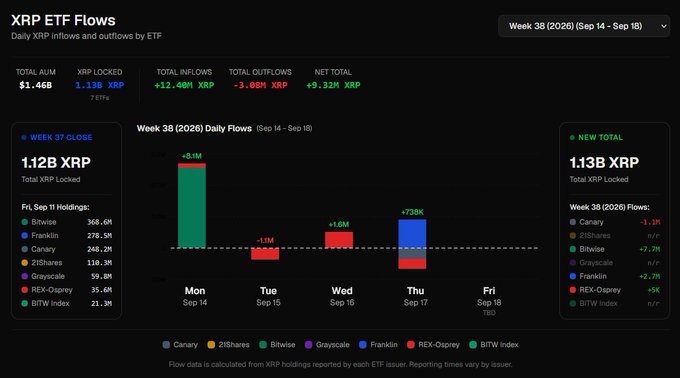Click the BITW Index n/r weekly flow row
This screenshot has height=378, width=680.
click(615, 303)
